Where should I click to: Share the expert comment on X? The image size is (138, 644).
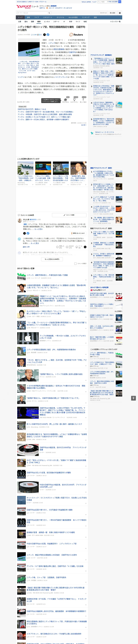(x=24, y=233)
